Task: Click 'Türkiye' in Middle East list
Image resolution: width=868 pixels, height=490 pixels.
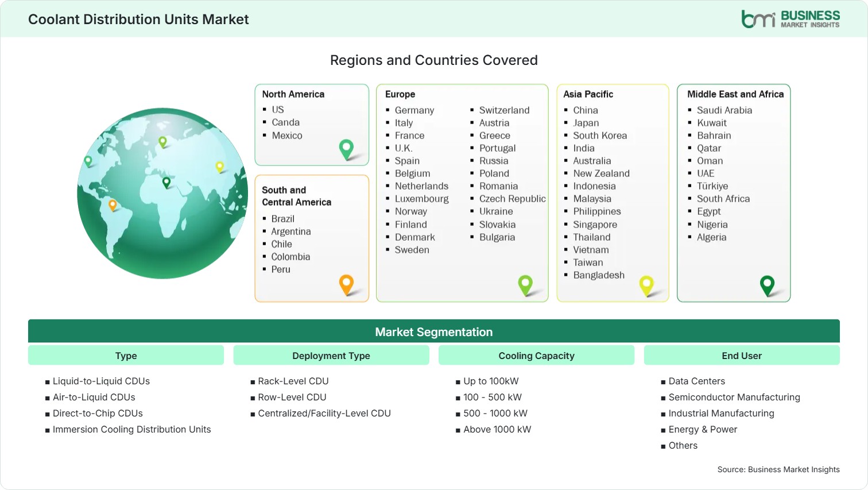Action: pos(712,186)
